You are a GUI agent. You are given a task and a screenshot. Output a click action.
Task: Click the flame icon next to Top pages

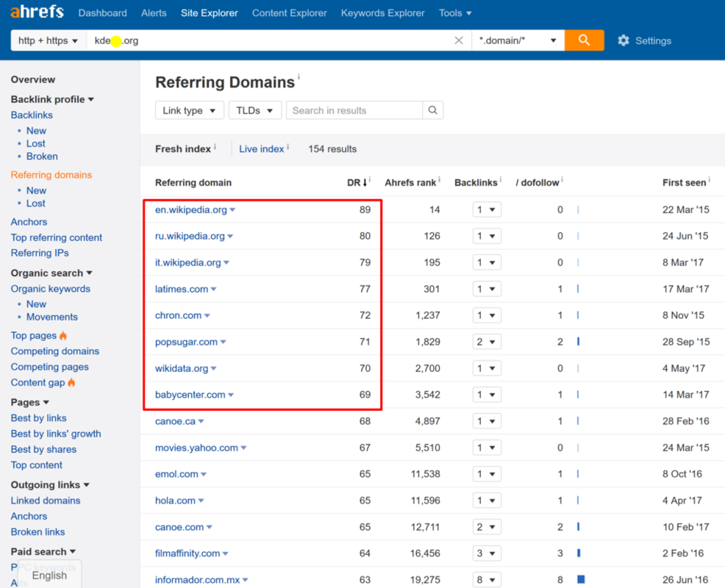(x=63, y=335)
